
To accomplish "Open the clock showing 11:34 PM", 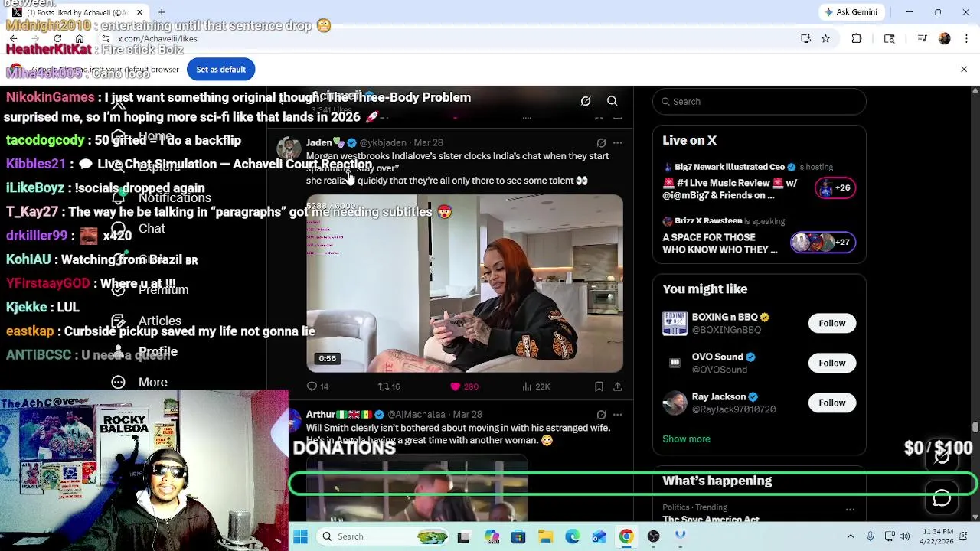I will point(938,536).
